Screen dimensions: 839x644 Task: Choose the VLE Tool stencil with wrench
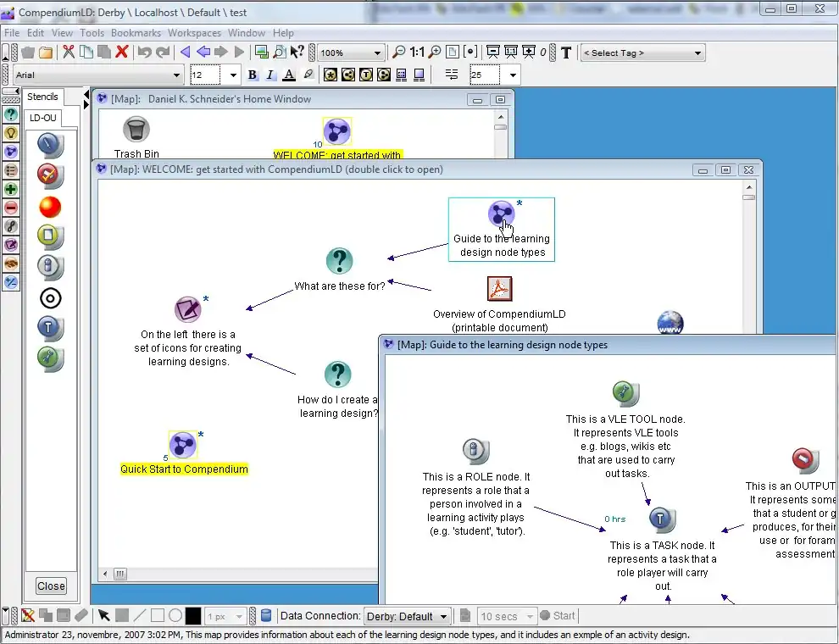pyautogui.click(x=50, y=358)
